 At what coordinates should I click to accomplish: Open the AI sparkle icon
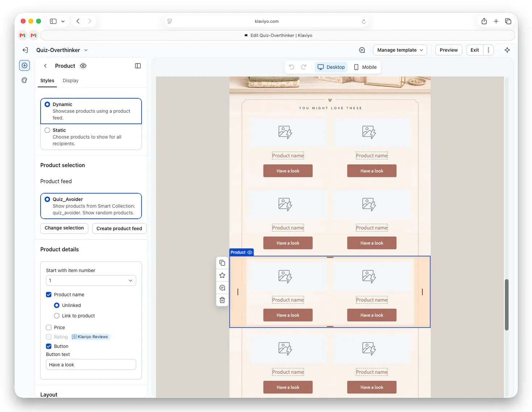pyautogui.click(x=507, y=50)
